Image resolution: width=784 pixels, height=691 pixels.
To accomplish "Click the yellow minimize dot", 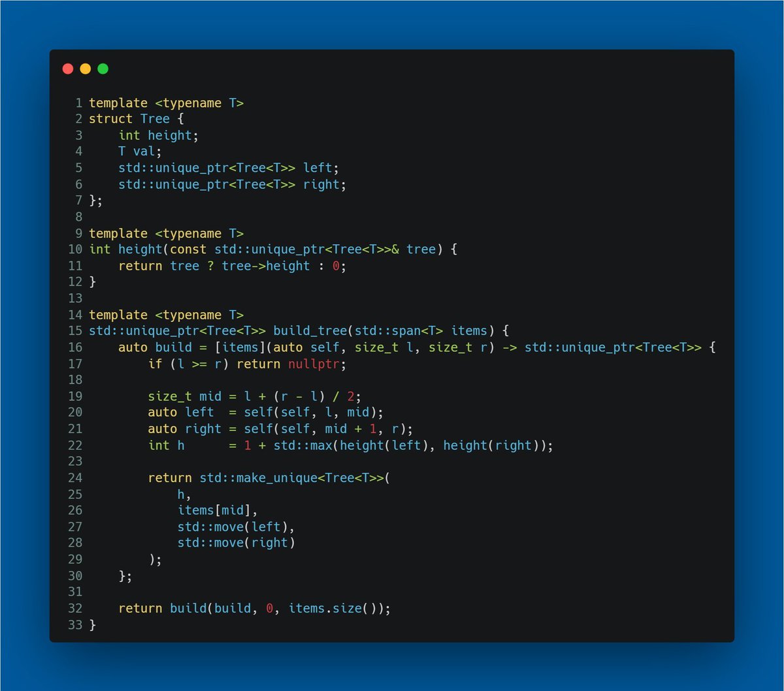I will coord(86,69).
